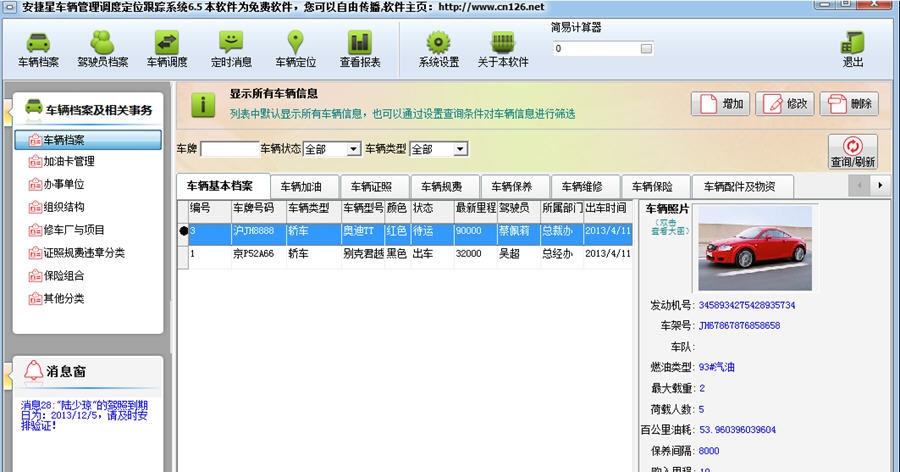Viewport: 900px width, 472px height.
Task: Click the 增加 button
Action: (720, 103)
